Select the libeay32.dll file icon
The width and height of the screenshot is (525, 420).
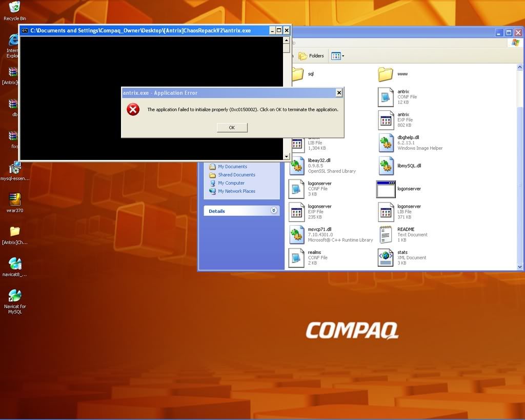pyautogui.click(x=297, y=166)
